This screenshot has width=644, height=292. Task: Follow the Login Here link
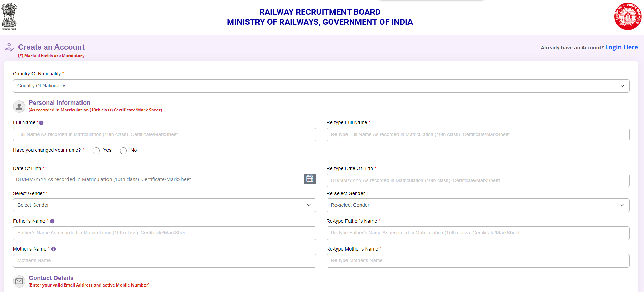[x=621, y=47]
